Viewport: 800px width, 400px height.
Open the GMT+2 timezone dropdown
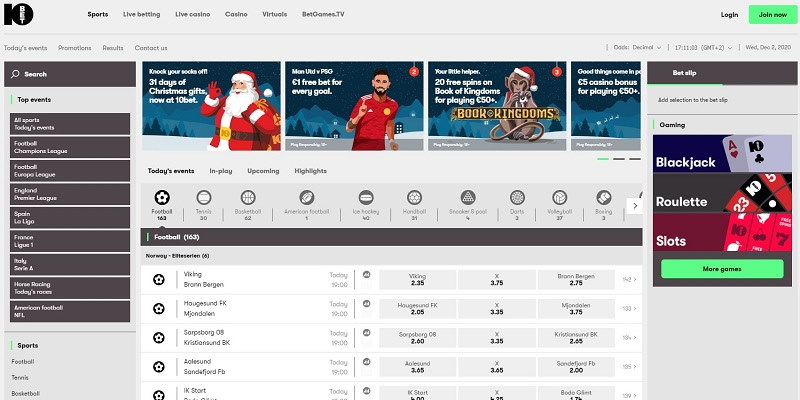tap(704, 47)
